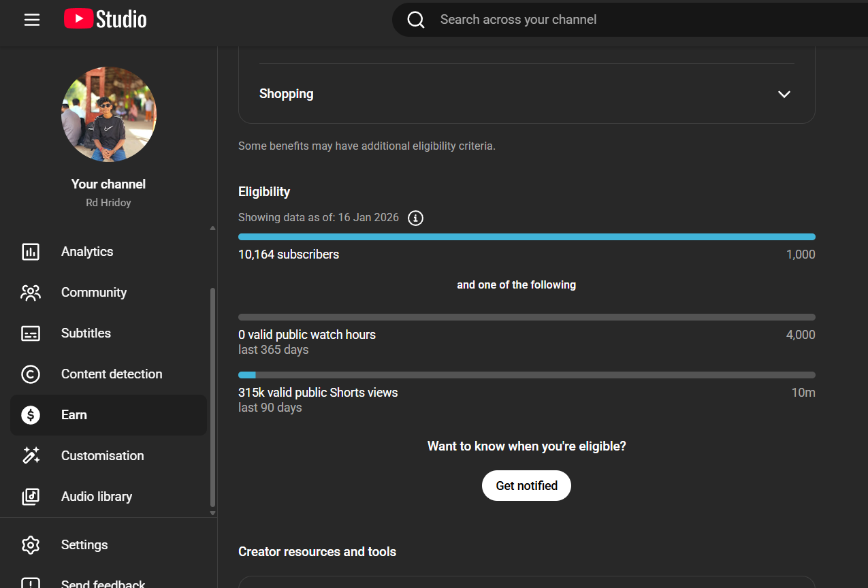Open the hamburger navigation menu
This screenshot has height=588, width=868.
point(32,20)
